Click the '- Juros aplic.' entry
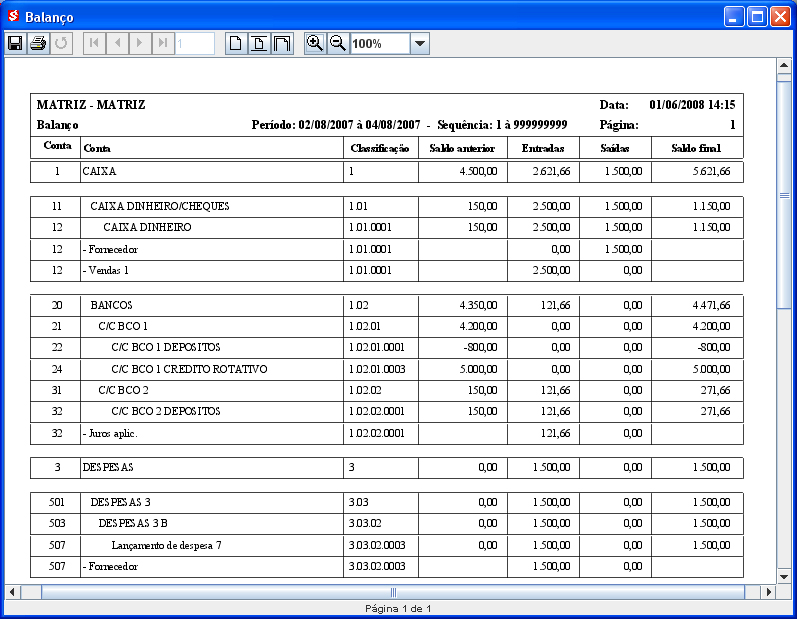 [x=110, y=434]
